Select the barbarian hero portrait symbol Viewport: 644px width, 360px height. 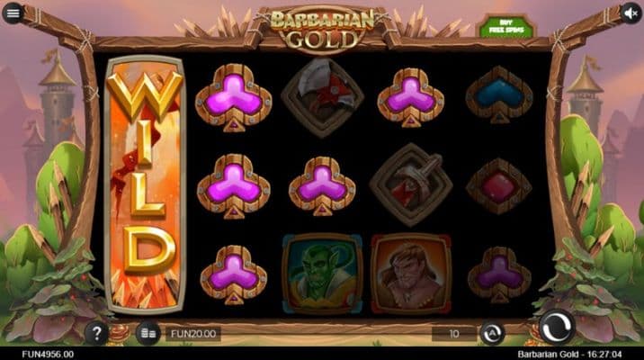tap(411, 274)
